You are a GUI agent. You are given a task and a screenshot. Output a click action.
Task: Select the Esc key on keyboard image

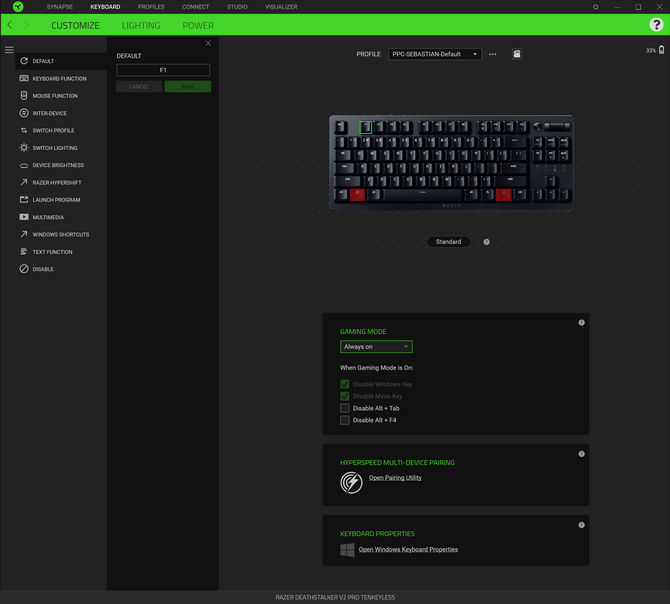[x=341, y=127]
